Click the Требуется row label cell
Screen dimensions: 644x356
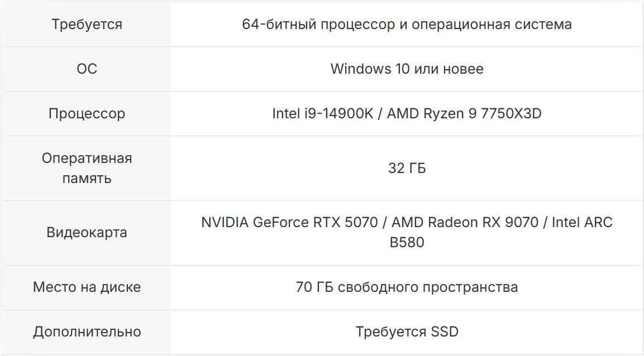point(87,25)
